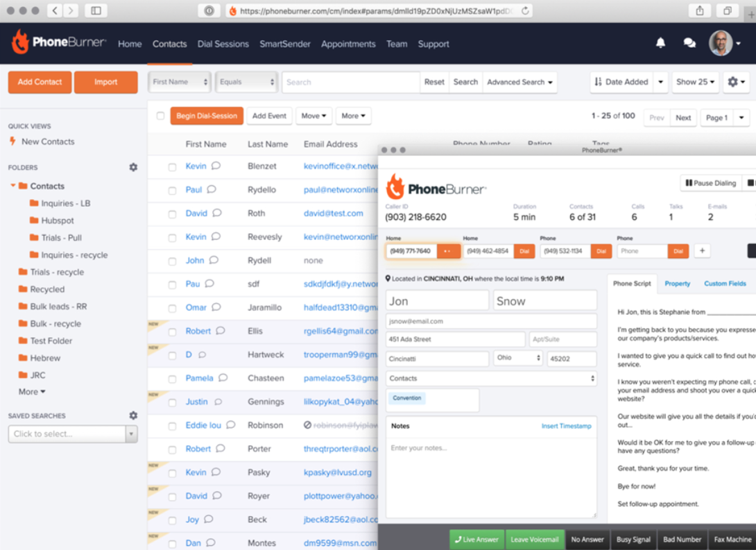Open the First Name field dropdown

[x=180, y=82]
